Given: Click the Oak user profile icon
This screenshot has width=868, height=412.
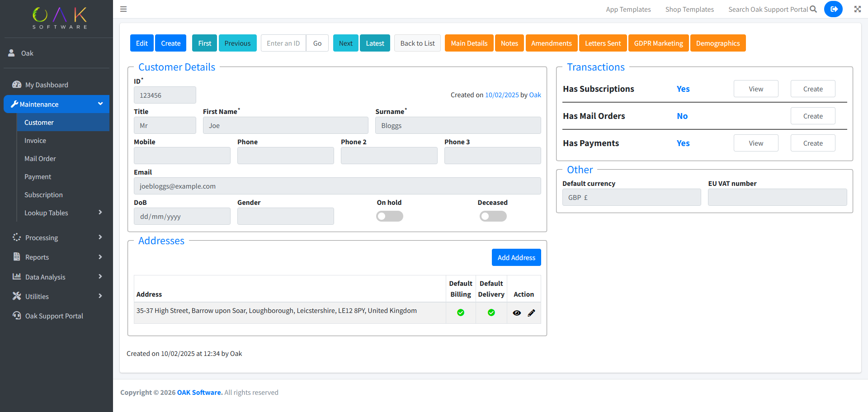Looking at the screenshot, I should click(11, 53).
